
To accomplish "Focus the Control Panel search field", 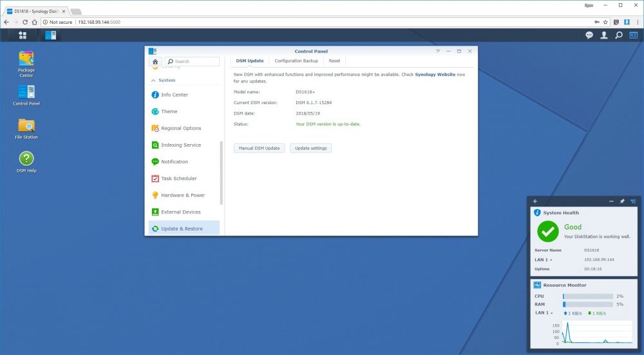I will [x=192, y=62].
